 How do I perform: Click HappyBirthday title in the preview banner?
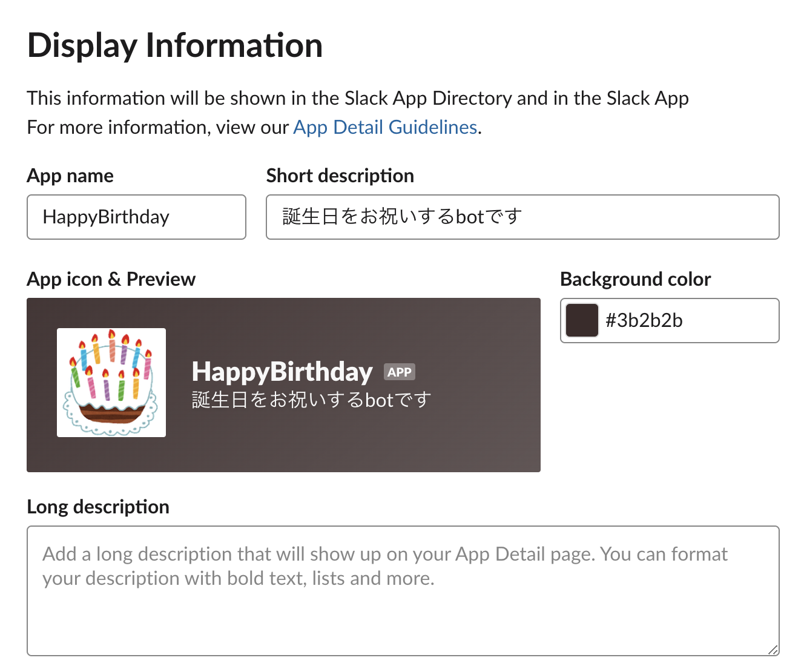282,372
